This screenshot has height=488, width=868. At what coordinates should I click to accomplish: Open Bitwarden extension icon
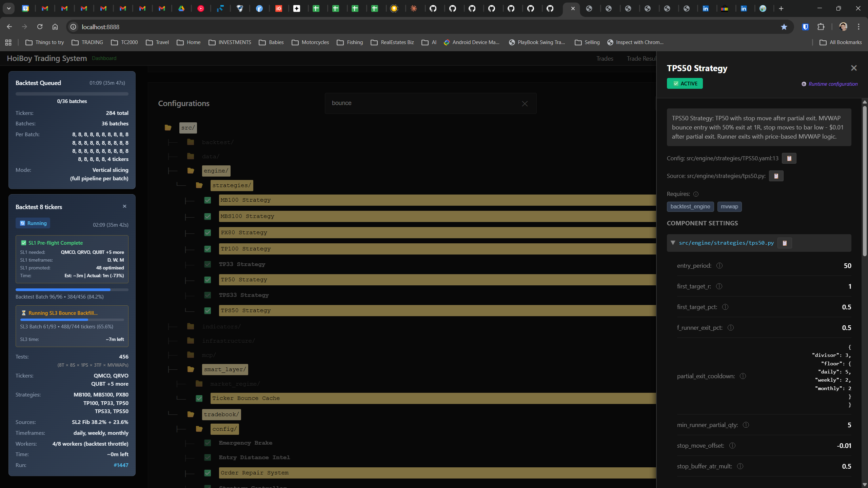(x=806, y=27)
